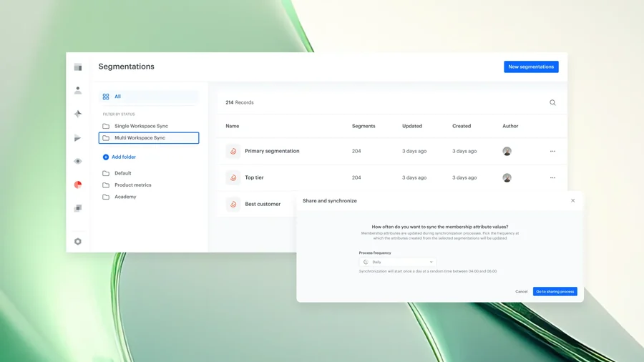Image resolution: width=644 pixels, height=362 pixels.
Task: Open the profiles person icon in sidebar
Action: click(x=77, y=90)
